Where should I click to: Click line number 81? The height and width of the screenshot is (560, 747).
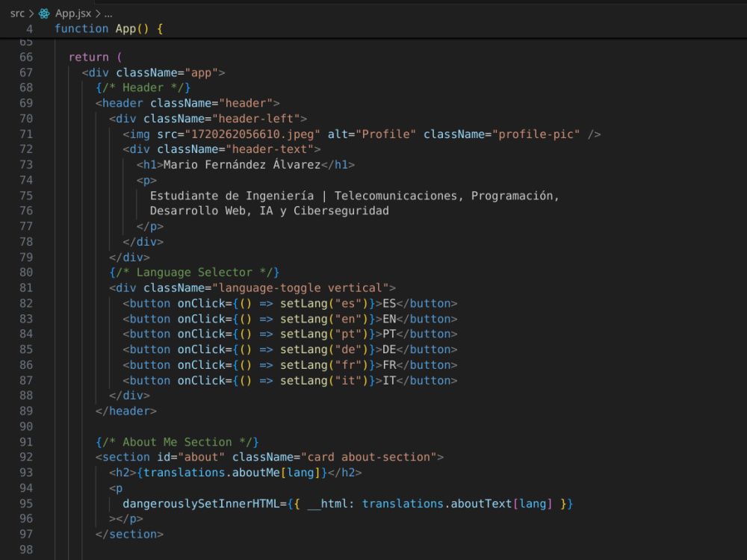click(26, 287)
